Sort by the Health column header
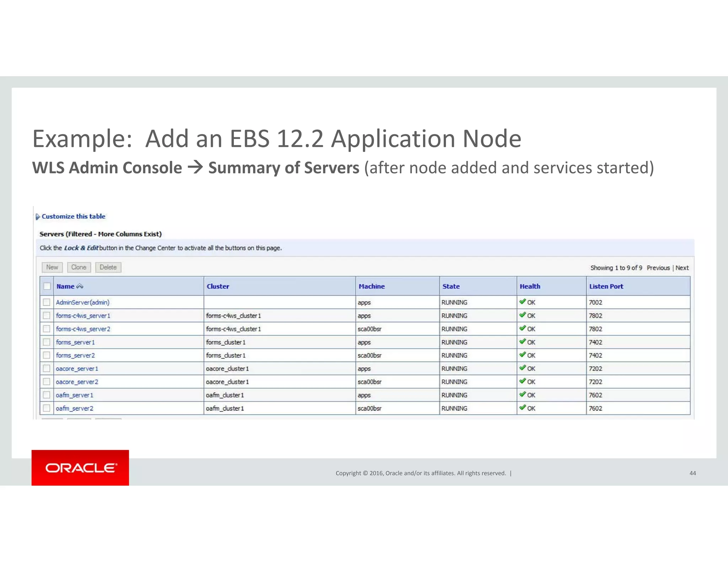 [x=530, y=286]
